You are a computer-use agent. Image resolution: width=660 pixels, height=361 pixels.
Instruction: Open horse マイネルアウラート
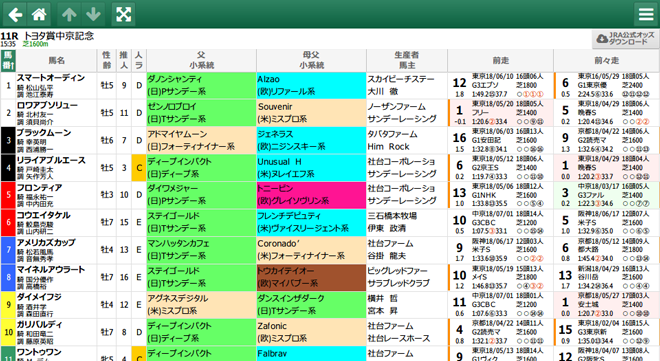(51, 270)
